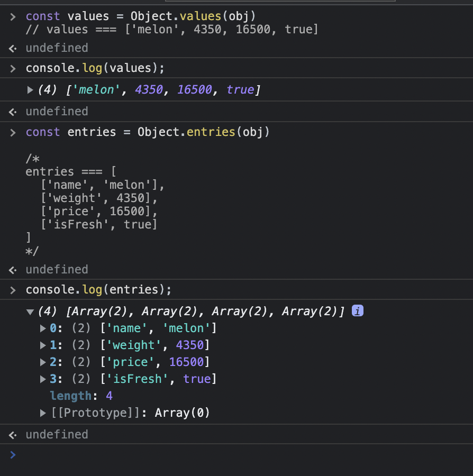473x476 pixels.
Task: Click the 'const values = Object.values(obj)' line
Action: pyautogui.click(x=141, y=16)
